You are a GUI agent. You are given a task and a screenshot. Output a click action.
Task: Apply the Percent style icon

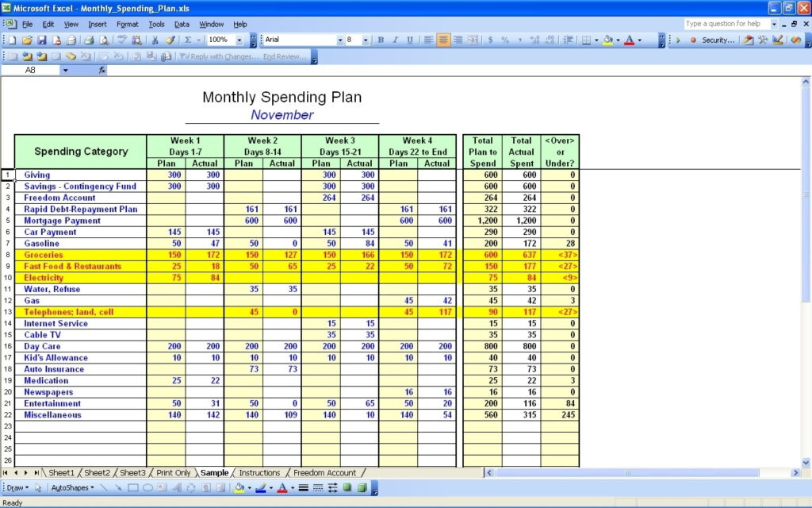pos(506,40)
